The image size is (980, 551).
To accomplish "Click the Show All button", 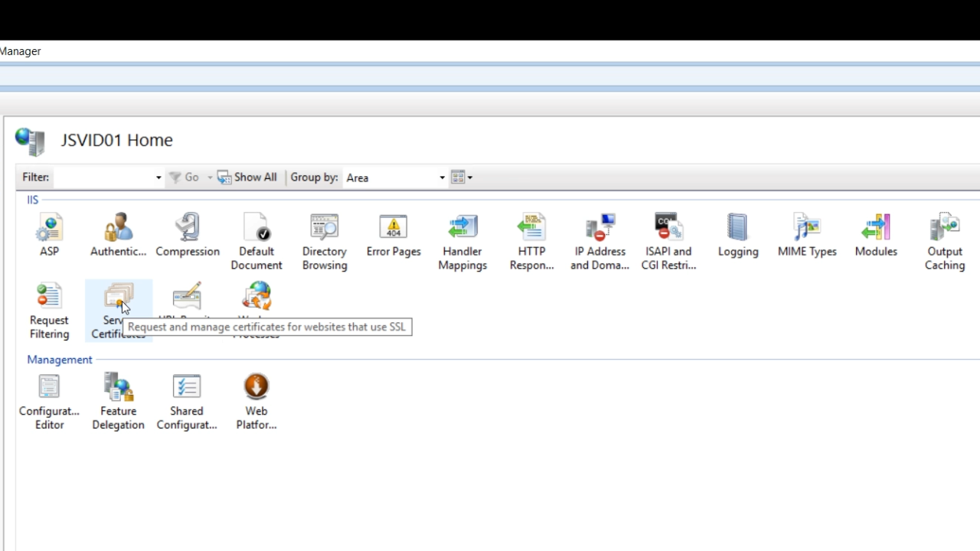I will pyautogui.click(x=247, y=178).
